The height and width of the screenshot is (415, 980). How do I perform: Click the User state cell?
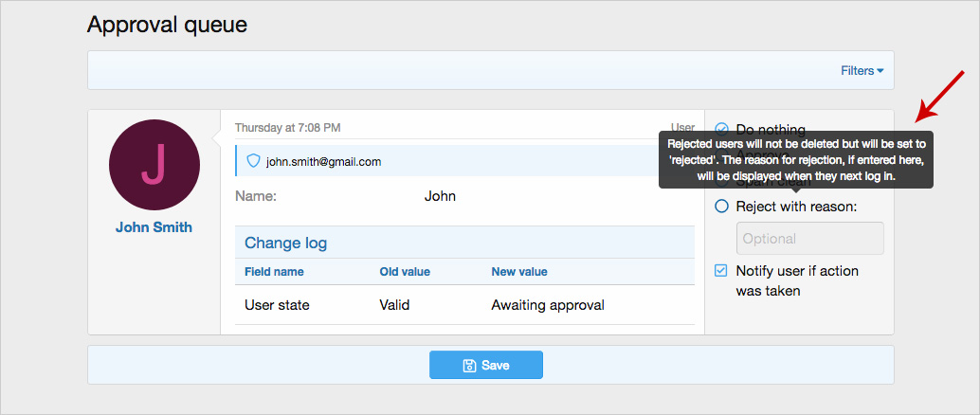point(277,305)
